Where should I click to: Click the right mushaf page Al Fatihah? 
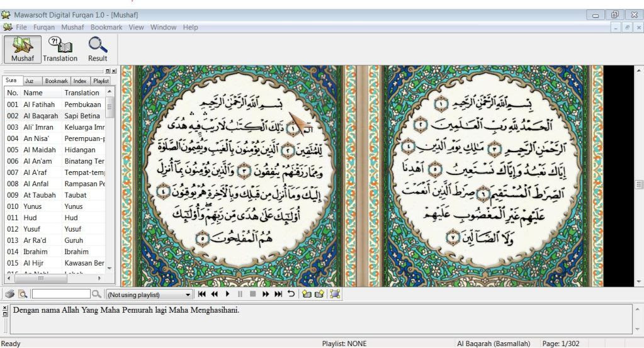487,176
